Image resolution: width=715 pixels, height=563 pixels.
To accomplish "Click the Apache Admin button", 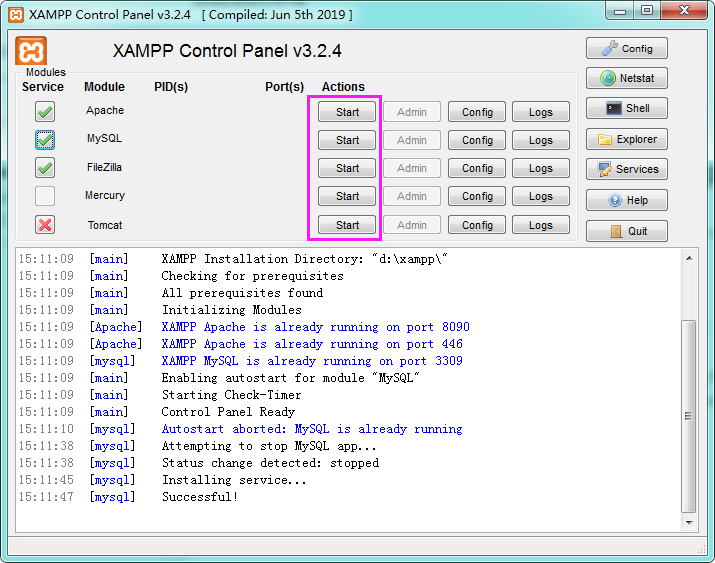I will (412, 112).
